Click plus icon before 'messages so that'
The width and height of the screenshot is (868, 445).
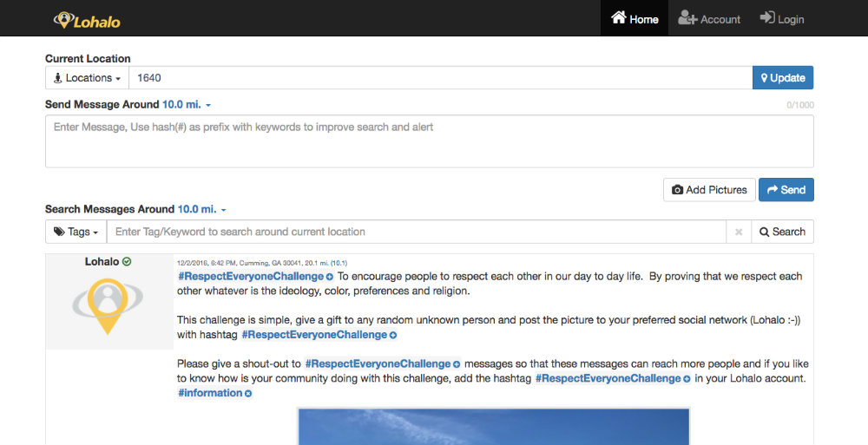pyautogui.click(x=457, y=364)
